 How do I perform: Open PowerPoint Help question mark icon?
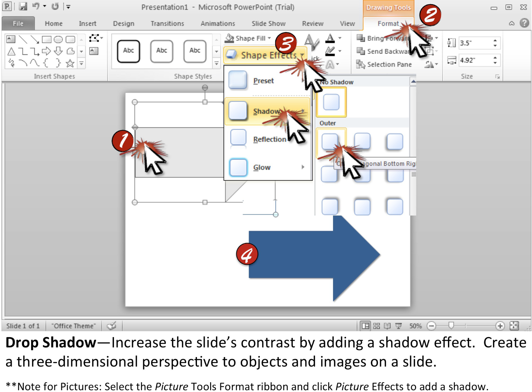(524, 23)
